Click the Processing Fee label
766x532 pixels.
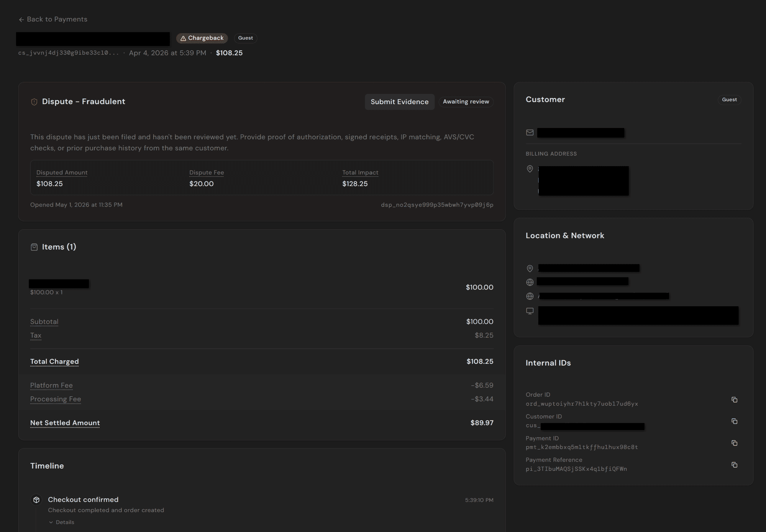pyautogui.click(x=56, y=399)
